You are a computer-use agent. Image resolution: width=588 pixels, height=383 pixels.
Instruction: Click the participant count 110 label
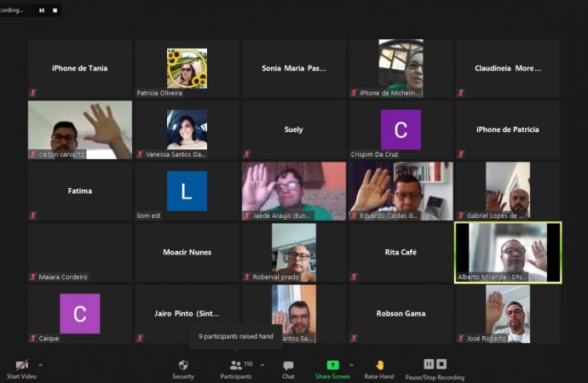pos(248,364)
